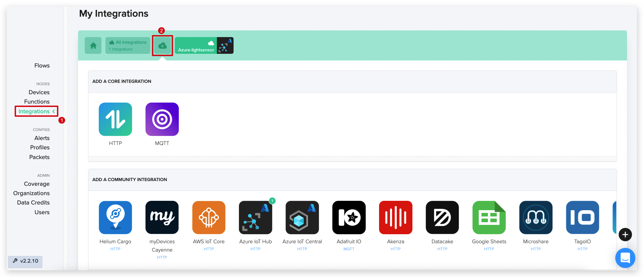The image size is (644, 277).
Task: Open Organizations in the sidebar
Action: (31, 193)
